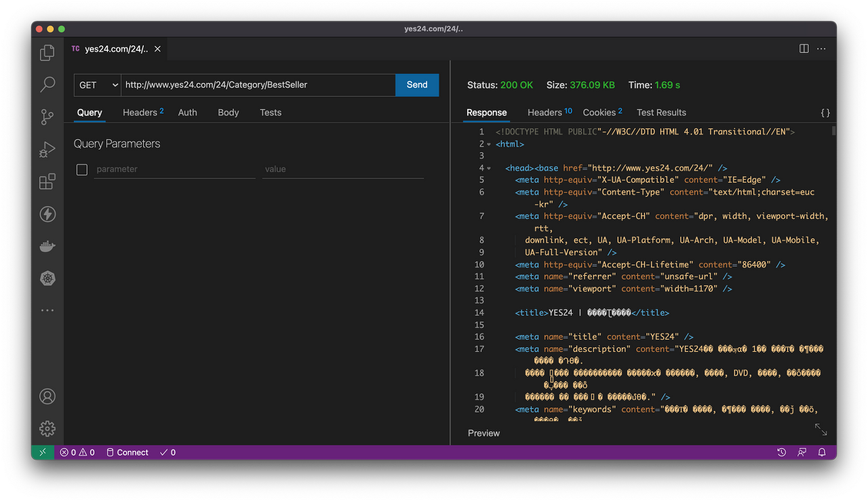The image size is (868, 501).
Task: Switch to the Body tab
Action: 229,113
